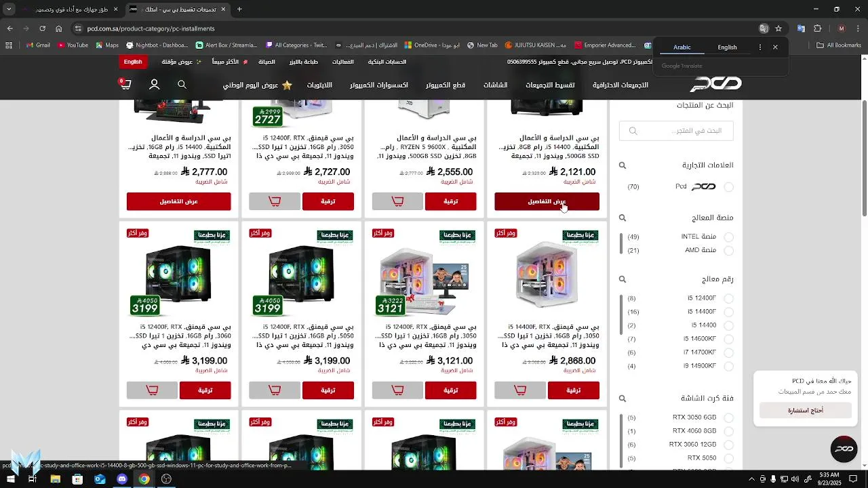Add the 3,121.00 gaming PC to cart
The image size is (868, 488).
397,390
